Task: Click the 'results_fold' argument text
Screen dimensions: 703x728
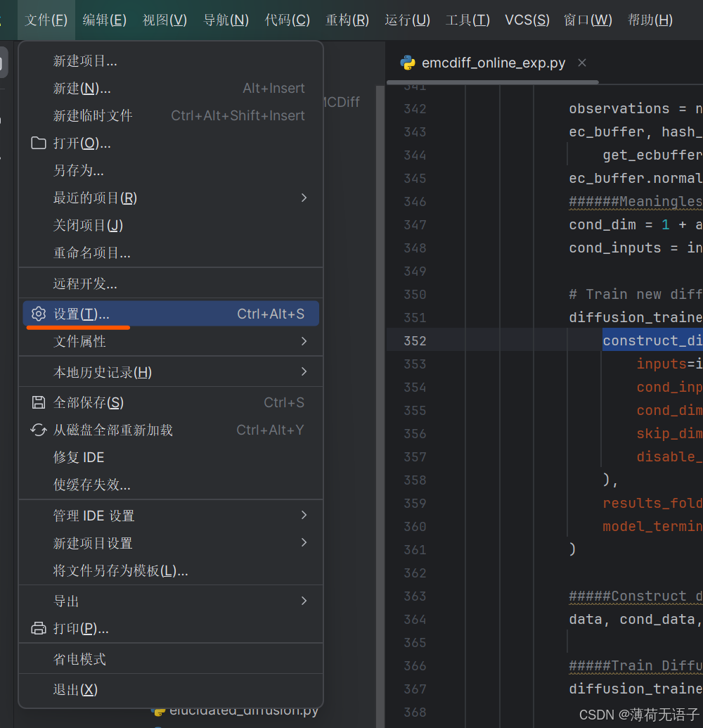Action: coord(652,504)
